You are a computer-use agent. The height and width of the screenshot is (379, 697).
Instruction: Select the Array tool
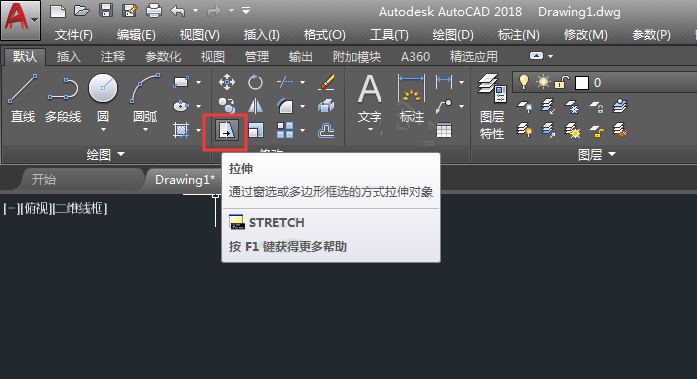coord(285,131)
